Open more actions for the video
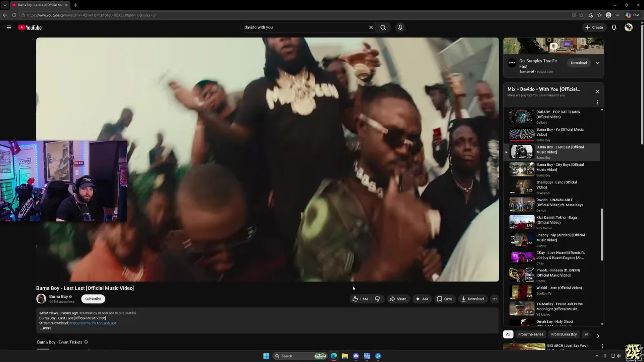 point(494,299)
